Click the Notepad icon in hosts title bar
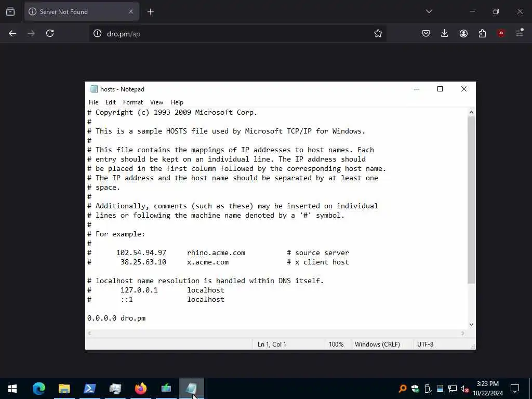Viewport: 532px width, 399px height. point(94,89)
